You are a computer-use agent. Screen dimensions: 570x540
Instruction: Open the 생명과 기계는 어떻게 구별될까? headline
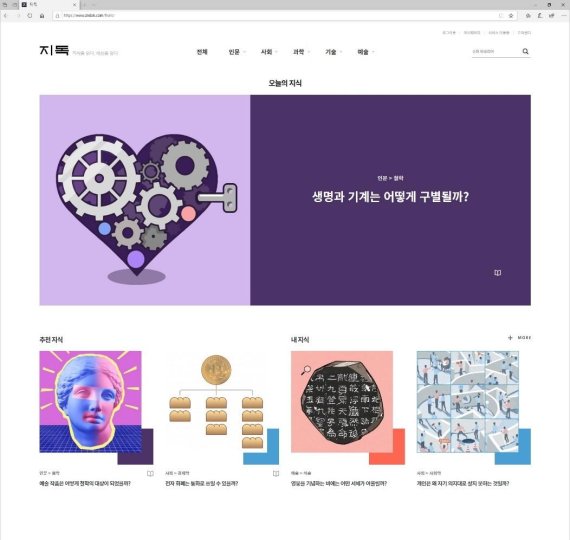(390, 197)
